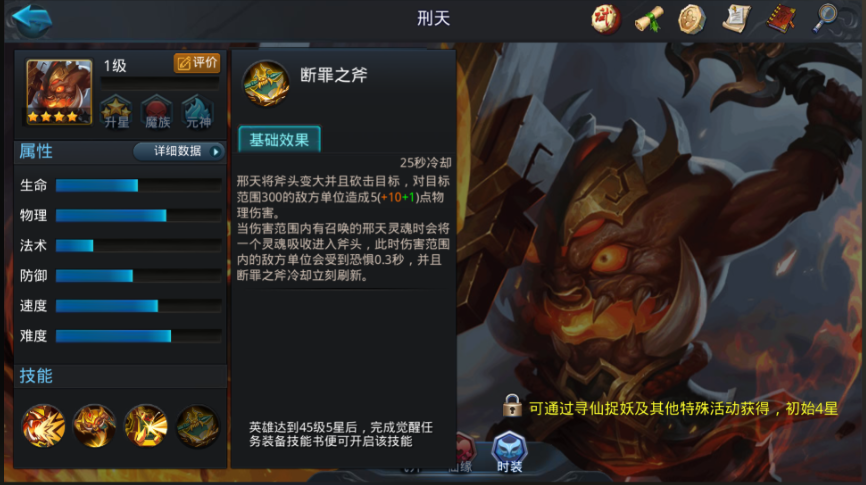Screen dimensions: 866x485
Task: Expand 详细数据 detailed stats
Action: (x=178, y=151)
